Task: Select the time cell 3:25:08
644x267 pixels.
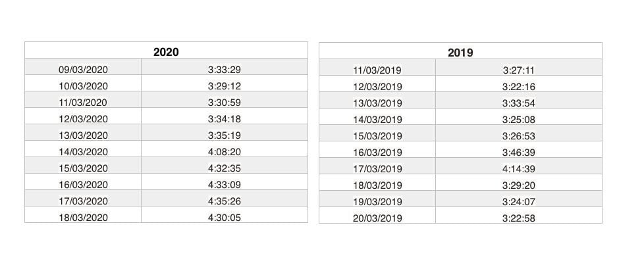Action: click(519, 116)
